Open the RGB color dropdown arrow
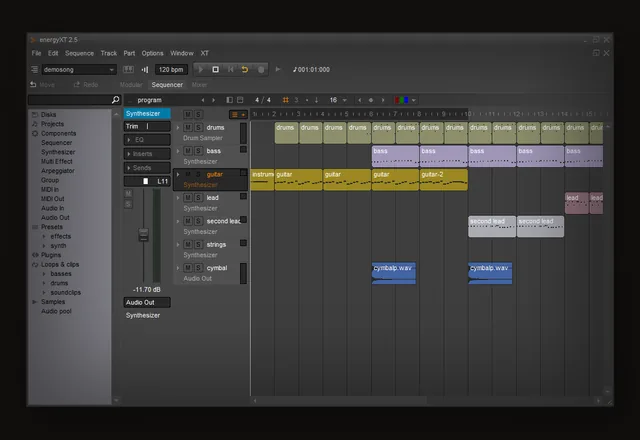This screenshot has width=640, height=440. click(414, 100)
